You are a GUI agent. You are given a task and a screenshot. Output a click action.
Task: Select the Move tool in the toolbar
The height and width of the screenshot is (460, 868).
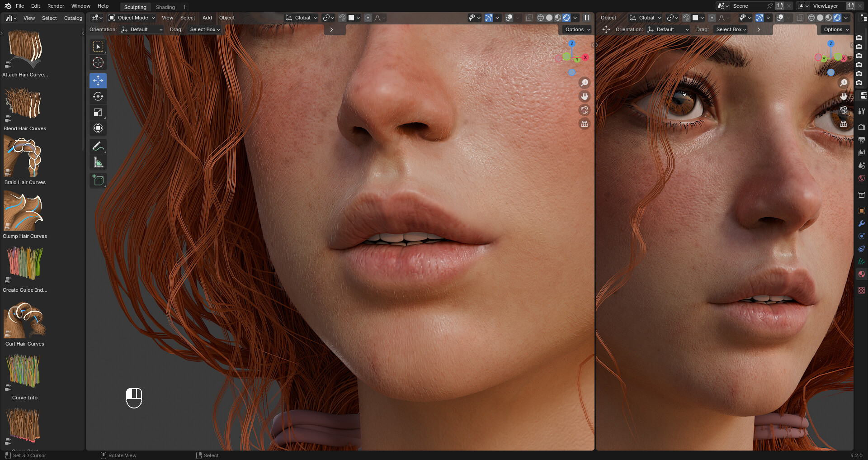(98, 81)
